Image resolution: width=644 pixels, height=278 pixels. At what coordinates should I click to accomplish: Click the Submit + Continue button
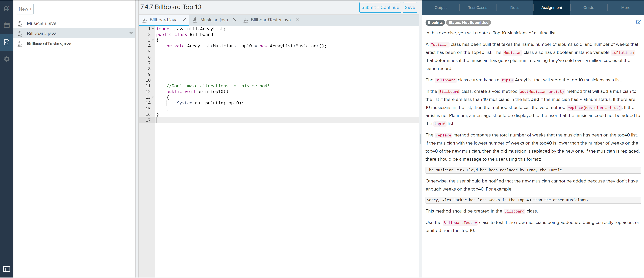[x=379, y=7]
